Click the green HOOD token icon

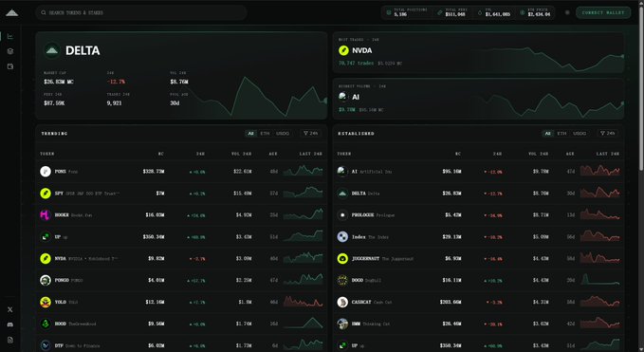tap(46, 324)
